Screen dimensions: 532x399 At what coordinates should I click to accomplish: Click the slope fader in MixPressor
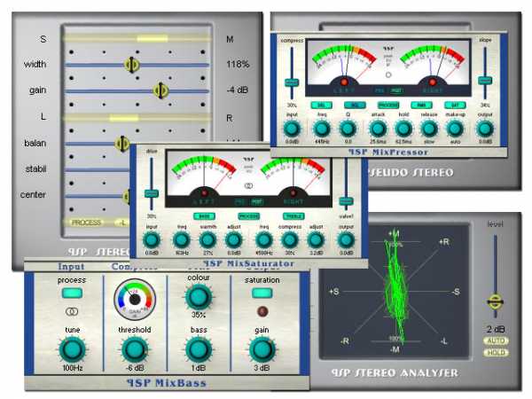[485, 81]
